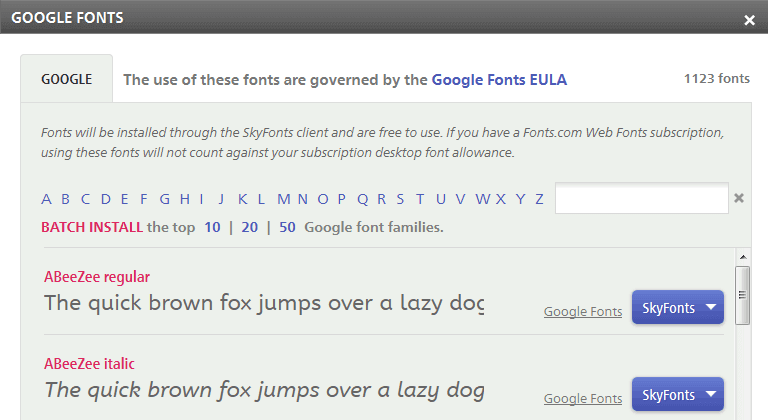
Task: Click SkyFonts button for ABeeZee italic
Action: pyautogui.click(x=678, y=394)
